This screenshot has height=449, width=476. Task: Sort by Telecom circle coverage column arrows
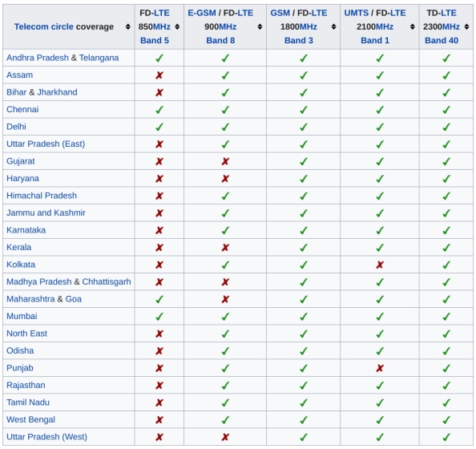pyautogui.click(x=127, y=26)
